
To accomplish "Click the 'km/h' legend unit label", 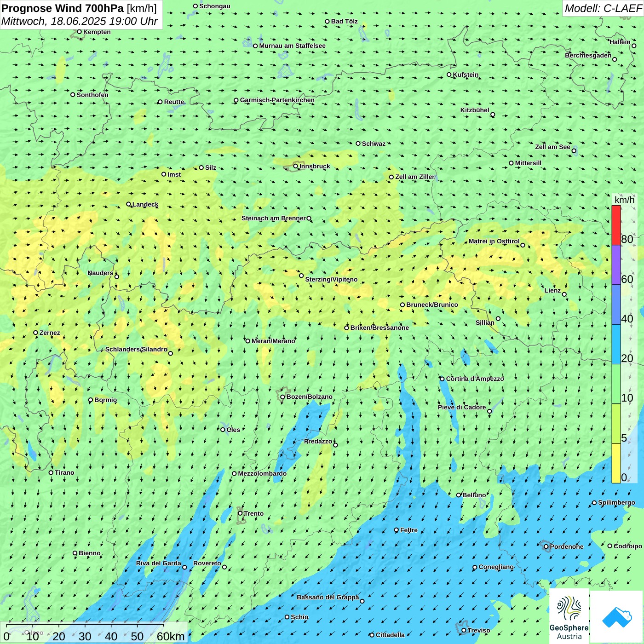I will (624, 200).
